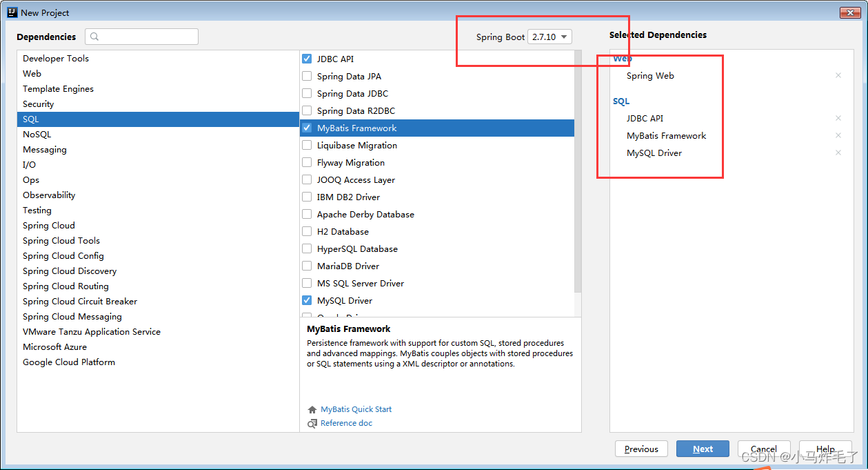This screenshot has height=470, width=868.
Task: Enable the HyperSQL Database checkbox
Action: coord(307,248)
